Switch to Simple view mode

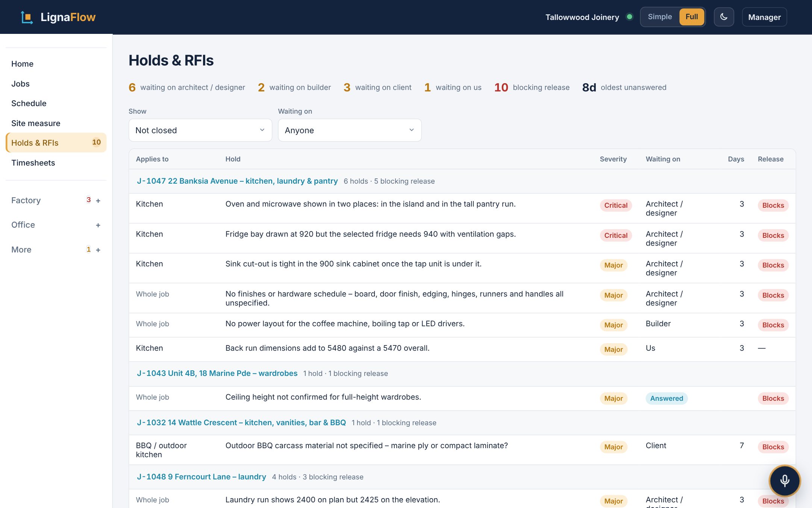coord(660,17)
